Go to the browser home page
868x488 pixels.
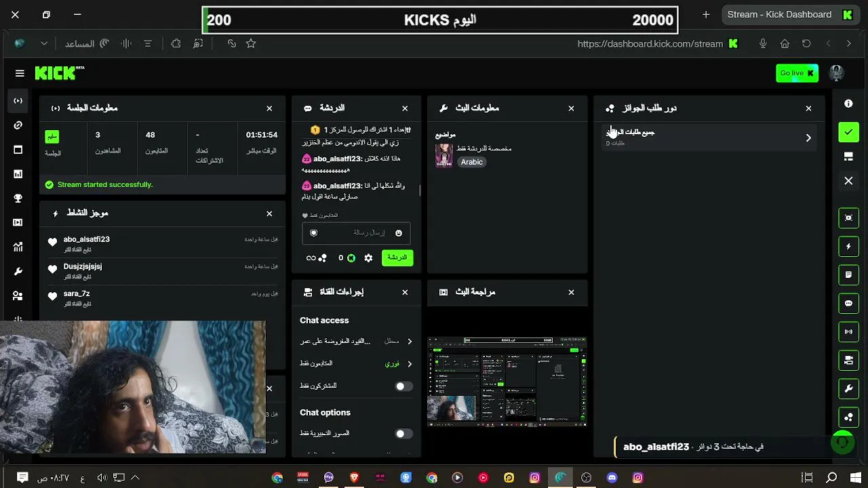[x=785, y=43]
